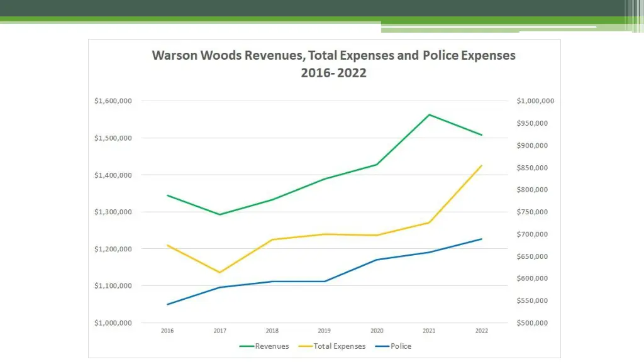Select the $1,300,000 left axis value

tap(113, 212)
